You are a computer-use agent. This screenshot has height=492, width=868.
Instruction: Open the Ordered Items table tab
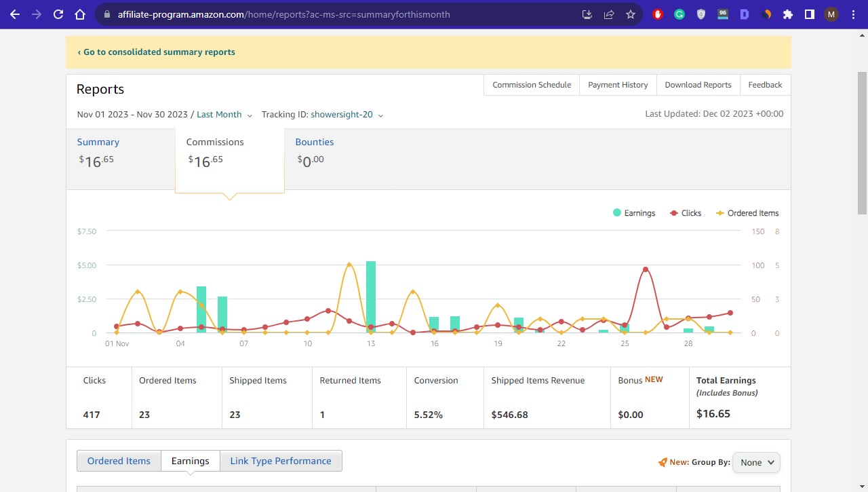[119, 461]
